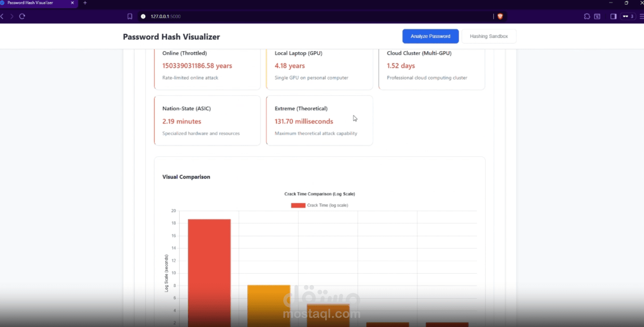Bookmark this page using the bookmark icon
This screenshot has width=644, height=327.
pos(130,16)
